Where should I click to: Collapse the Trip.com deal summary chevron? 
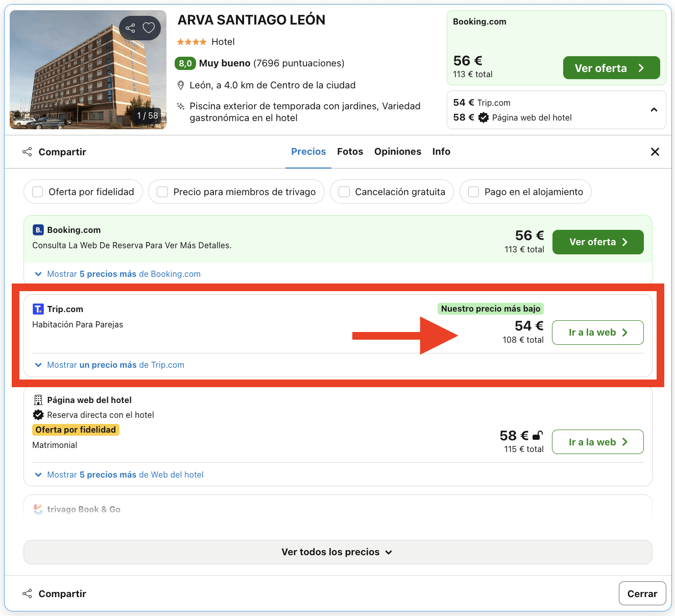654,109
